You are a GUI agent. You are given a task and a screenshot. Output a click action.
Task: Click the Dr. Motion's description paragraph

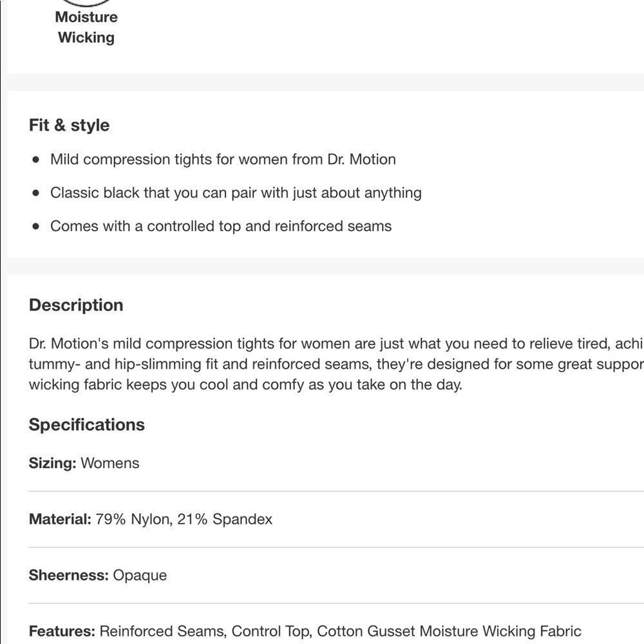(x=336, y=364)
